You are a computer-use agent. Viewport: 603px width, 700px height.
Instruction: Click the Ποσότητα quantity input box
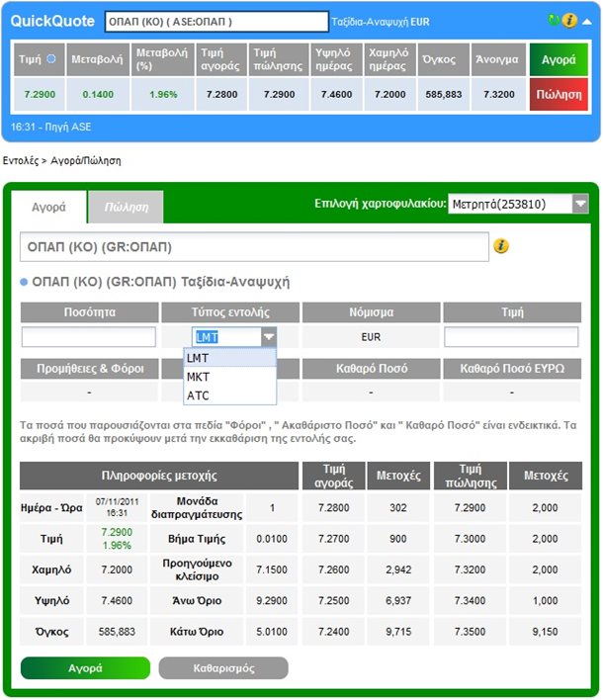point(89,337)
